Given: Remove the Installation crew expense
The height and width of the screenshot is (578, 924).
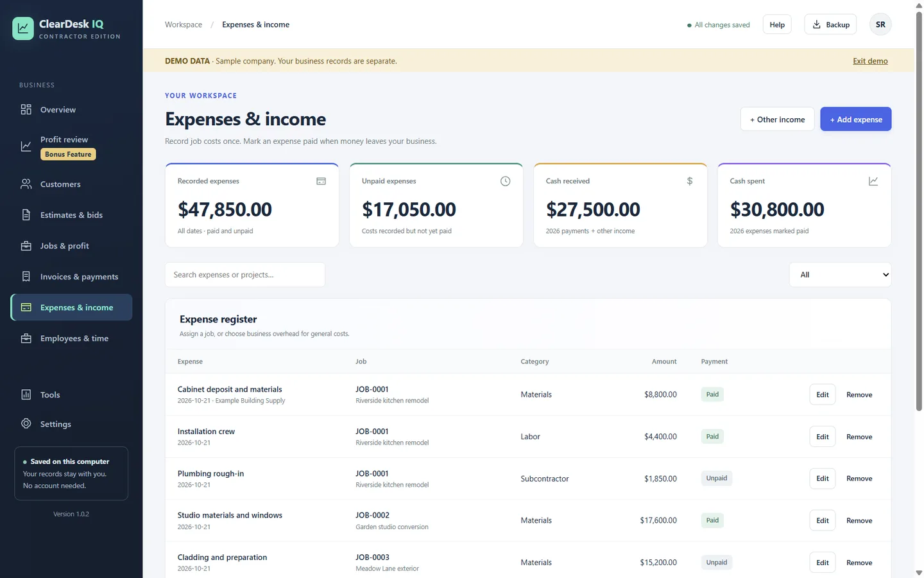Looking at the screenshot, I should 859,437.
